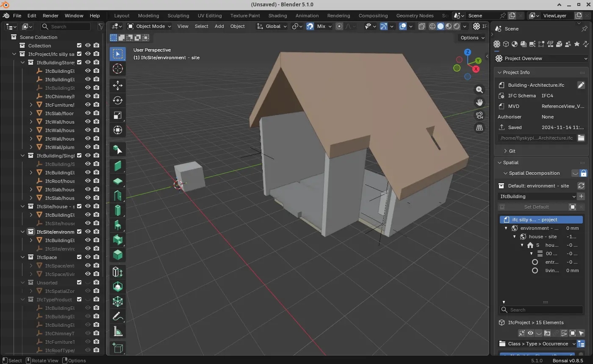Switch to the Shading workspace tab
Screen dimensions: 593x364
click(277, 16)
